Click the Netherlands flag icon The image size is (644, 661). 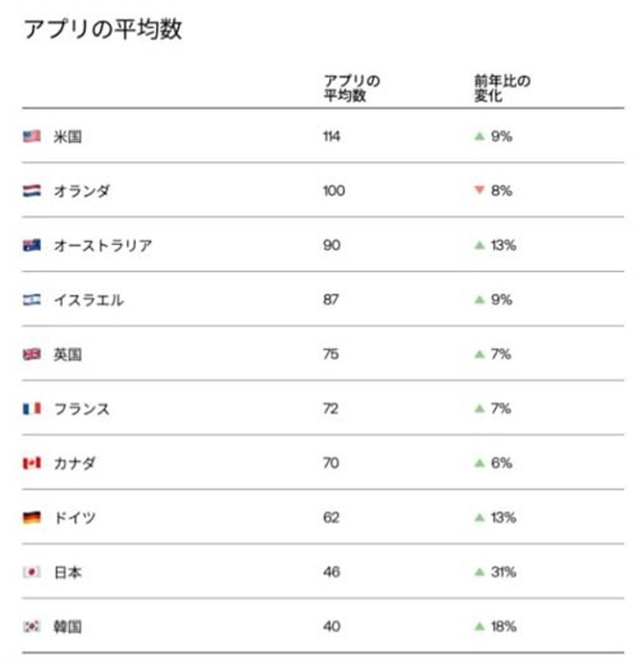32,191
